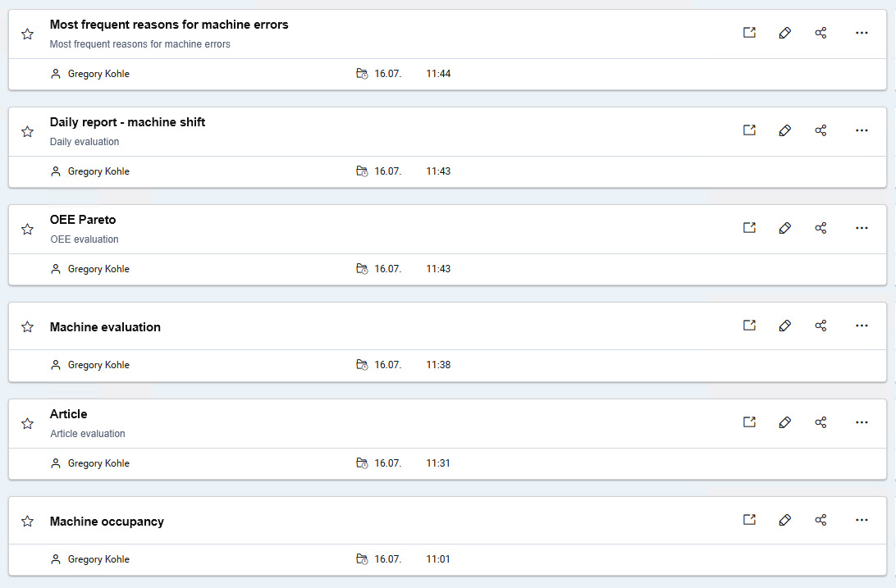Share the Machine occupancy report
The image size is (896, 588).
[x=821, y=520]
